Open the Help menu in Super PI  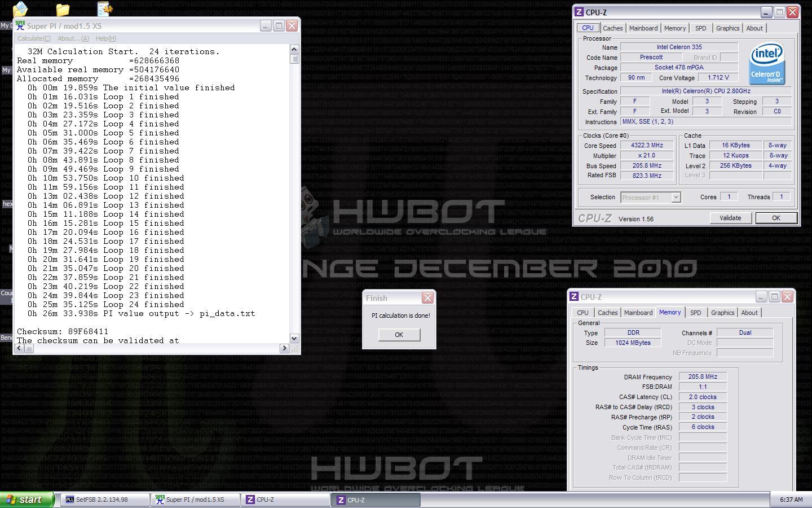(x=105, y=38)
